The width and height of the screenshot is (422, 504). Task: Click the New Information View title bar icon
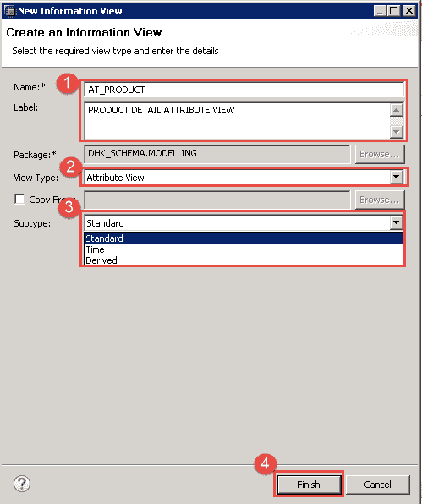pyautogui.click(x=10, y=11)
